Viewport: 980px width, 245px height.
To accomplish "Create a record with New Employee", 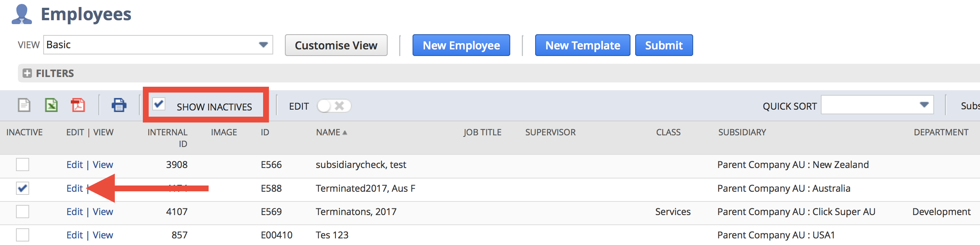I will tap(461, 45).
